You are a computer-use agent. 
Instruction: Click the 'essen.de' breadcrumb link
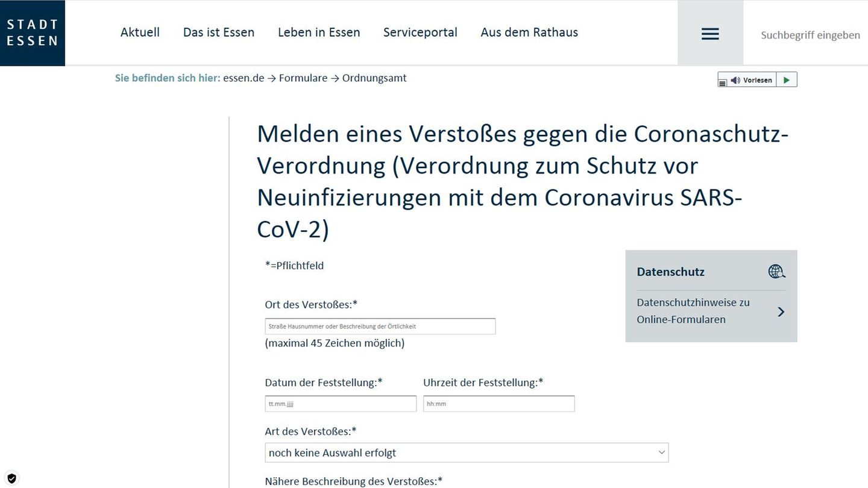(x=244, y=78)
